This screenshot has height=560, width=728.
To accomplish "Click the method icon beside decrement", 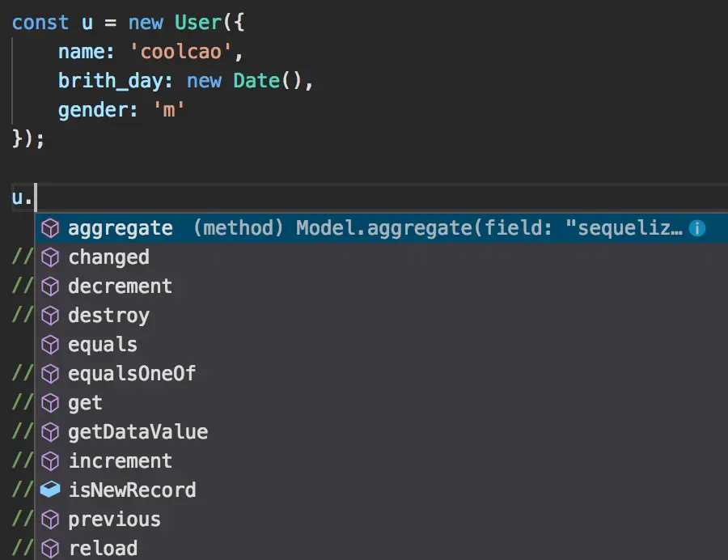I will pos(50,286).
